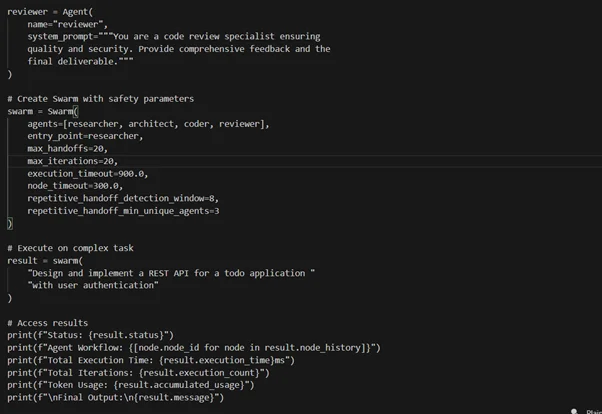
Task: Click the "with user authentication" string
Action: (x=93, y=285)
